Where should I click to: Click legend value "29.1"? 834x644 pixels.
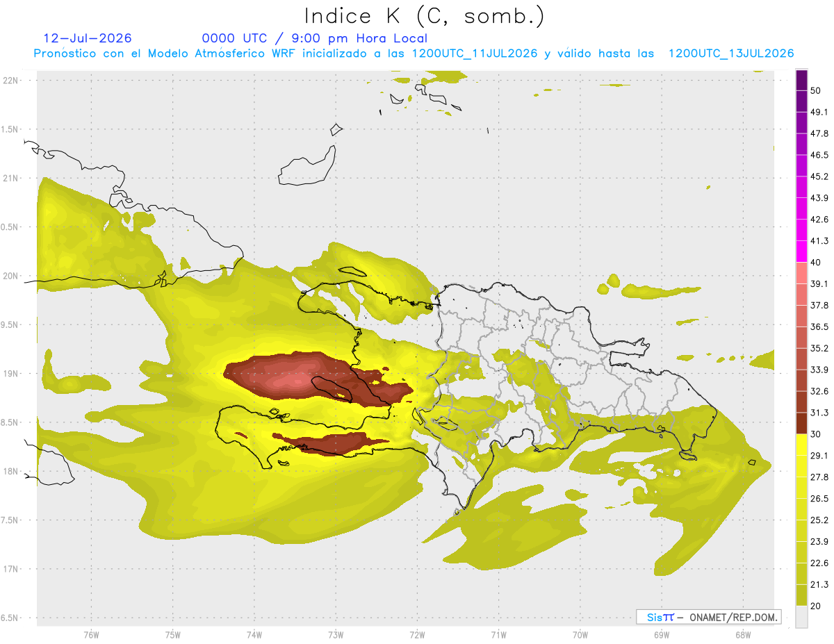pos(819,456)
